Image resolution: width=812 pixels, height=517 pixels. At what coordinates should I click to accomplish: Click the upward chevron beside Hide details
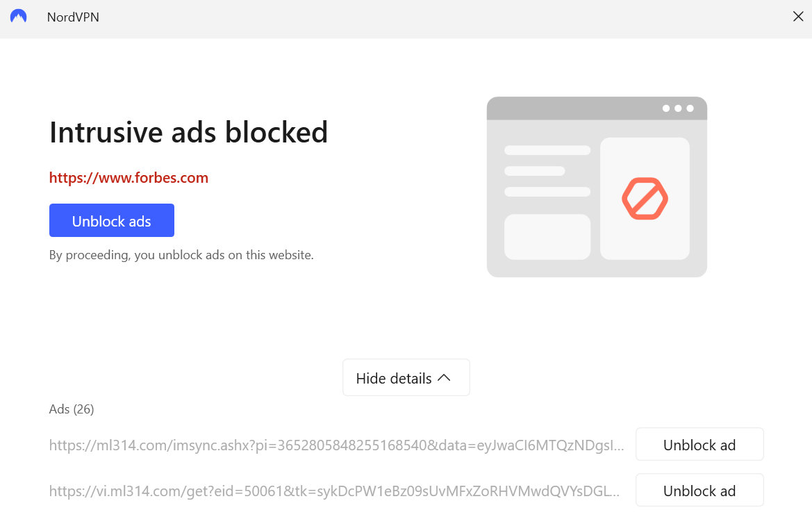click(445, 377)
